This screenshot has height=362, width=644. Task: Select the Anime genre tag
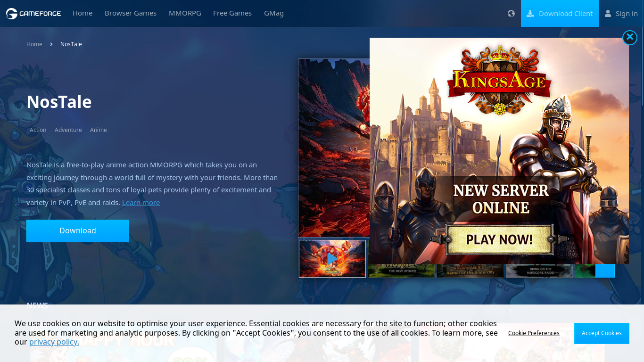click(x=99, y=130)
